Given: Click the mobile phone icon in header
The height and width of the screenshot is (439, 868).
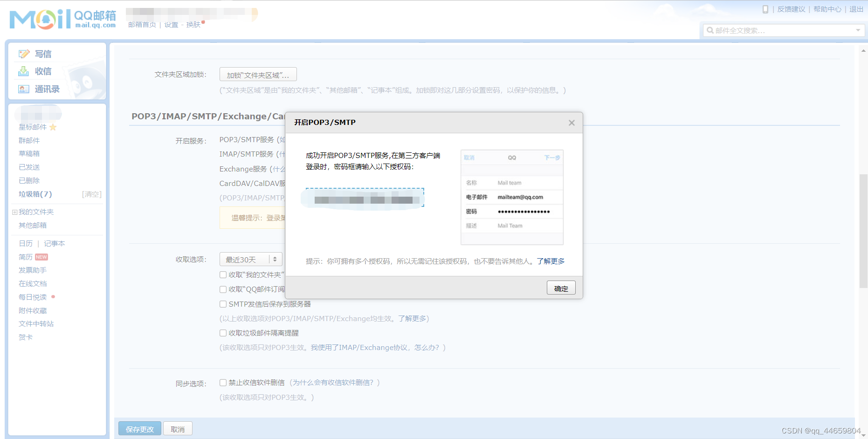Looking at the screenshot, I should [765, 9].
